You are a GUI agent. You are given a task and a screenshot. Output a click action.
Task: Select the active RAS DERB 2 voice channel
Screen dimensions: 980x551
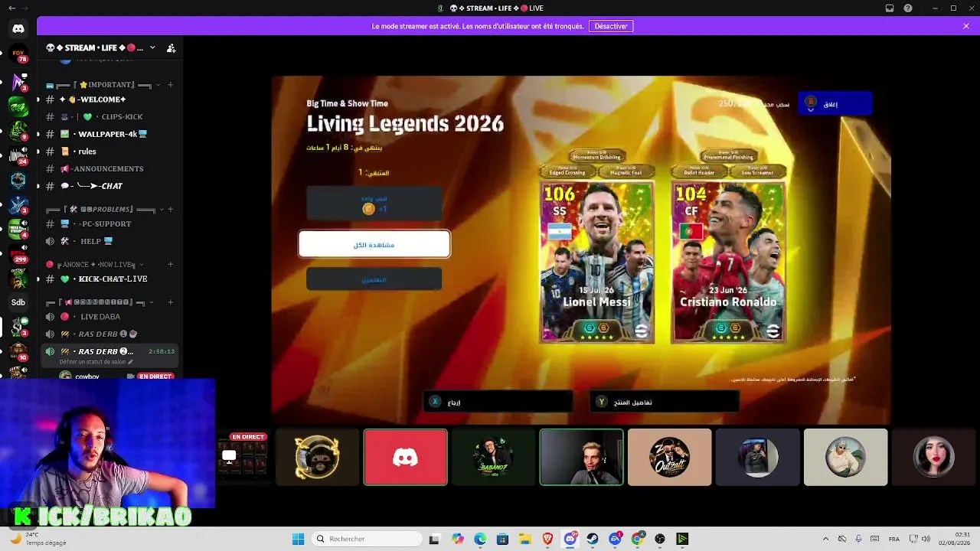tap(109, 351)
